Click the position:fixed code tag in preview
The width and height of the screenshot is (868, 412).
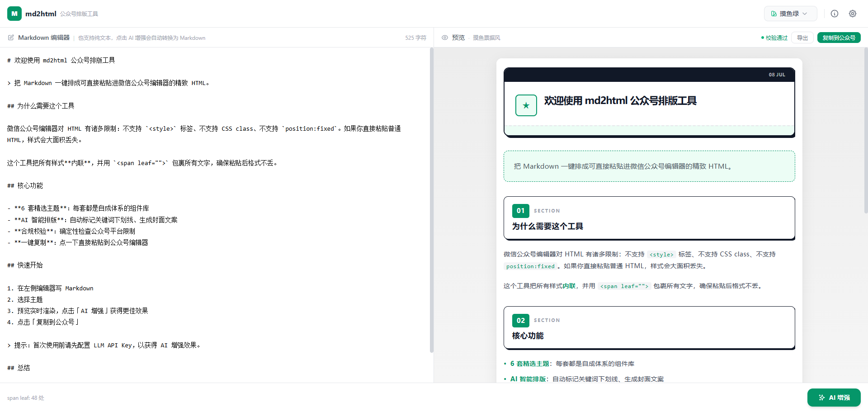point(530,266)
